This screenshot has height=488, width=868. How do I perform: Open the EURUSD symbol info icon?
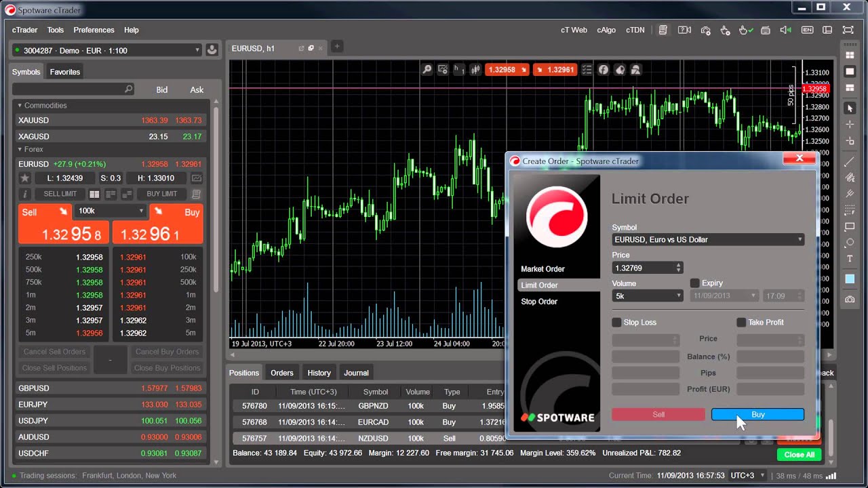click(25, 194)
